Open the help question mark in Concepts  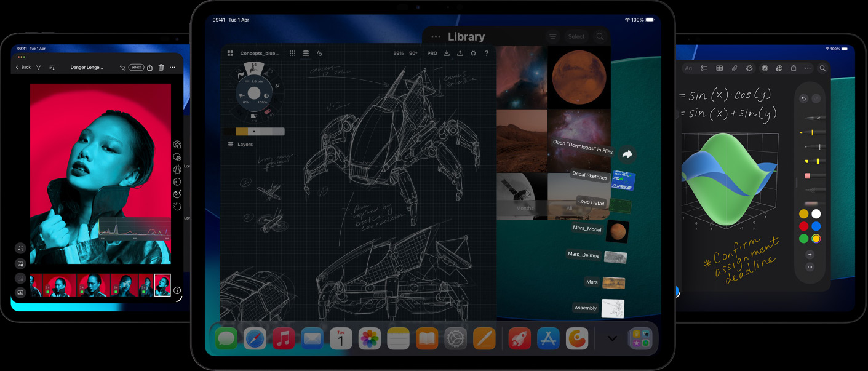(487, 54)
